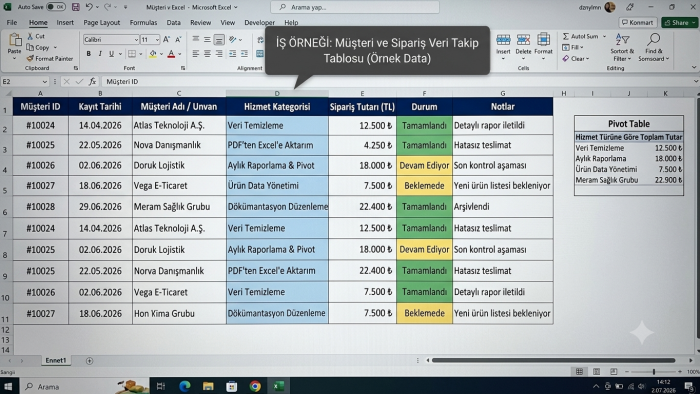This screenshot has width=700, height=394.
Task: Click the Windows Start button
Action: tap(8, 386)
